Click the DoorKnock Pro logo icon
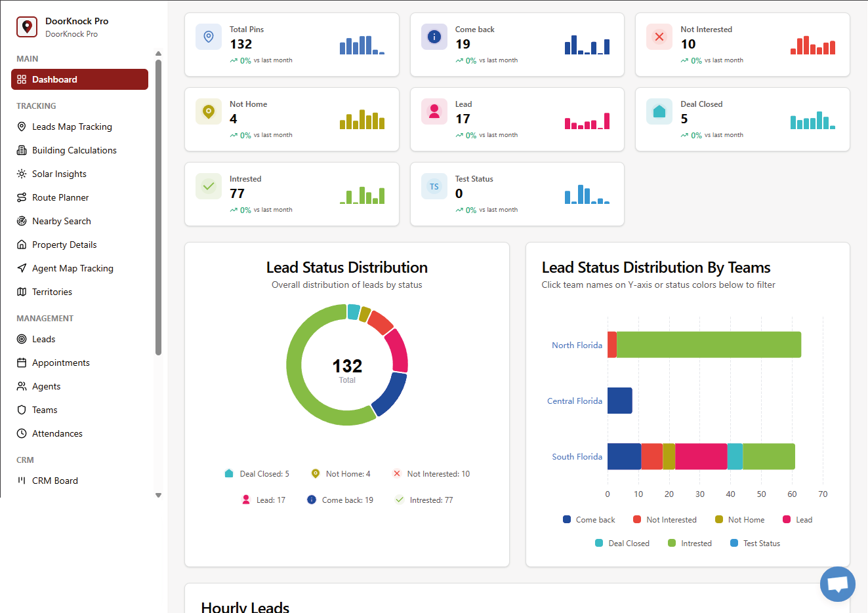This screenshot has height=613, width=868. coord(27,27)
